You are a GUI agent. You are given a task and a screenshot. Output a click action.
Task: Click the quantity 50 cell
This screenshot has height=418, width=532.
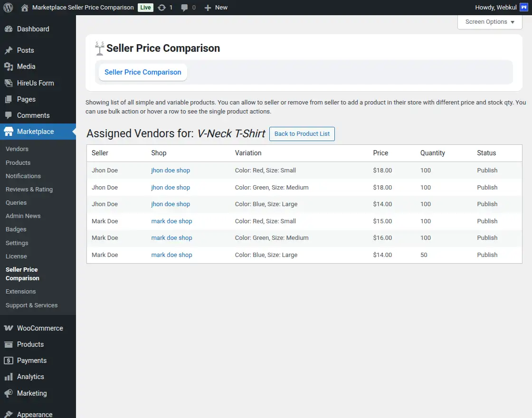424,255
